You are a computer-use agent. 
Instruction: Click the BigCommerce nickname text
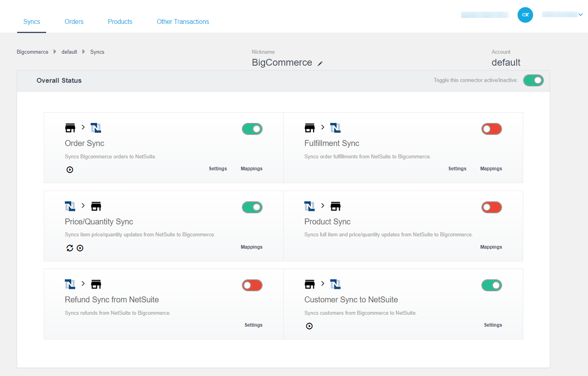point(282,62)
